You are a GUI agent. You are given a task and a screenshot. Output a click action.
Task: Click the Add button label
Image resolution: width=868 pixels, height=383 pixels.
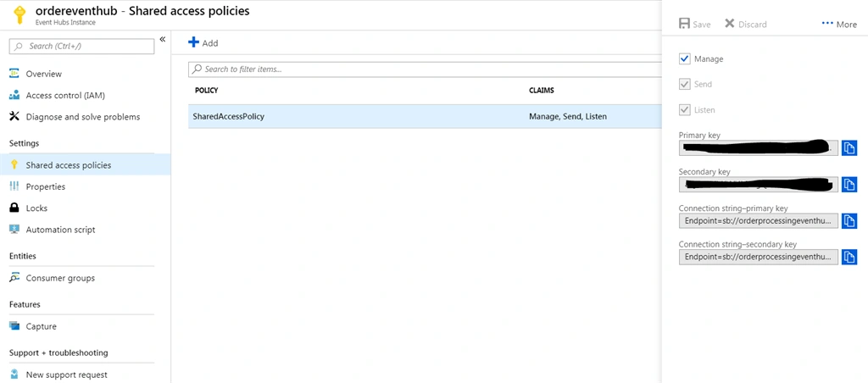[x=210, y=43]
